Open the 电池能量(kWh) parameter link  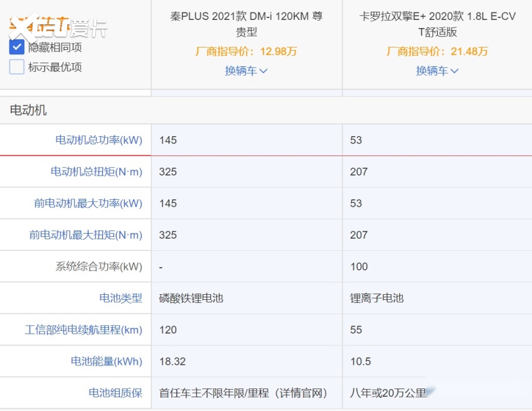coord(106,362)
